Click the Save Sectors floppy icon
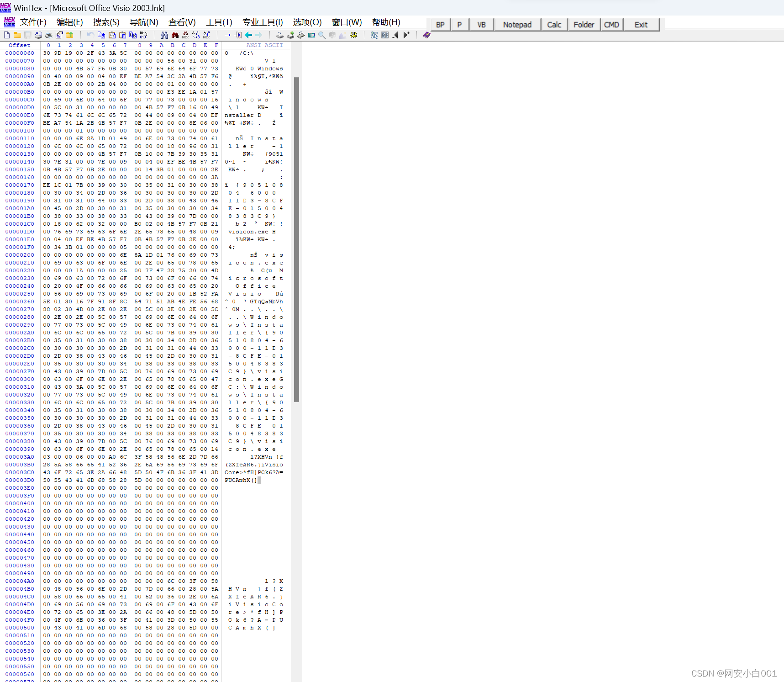This screenshot has width=784, height=682. click(28, 35)
